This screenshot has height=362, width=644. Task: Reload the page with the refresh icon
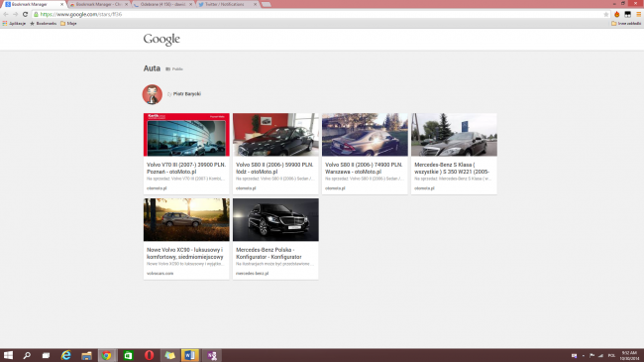pyautogui.click(x=25, y=14)
